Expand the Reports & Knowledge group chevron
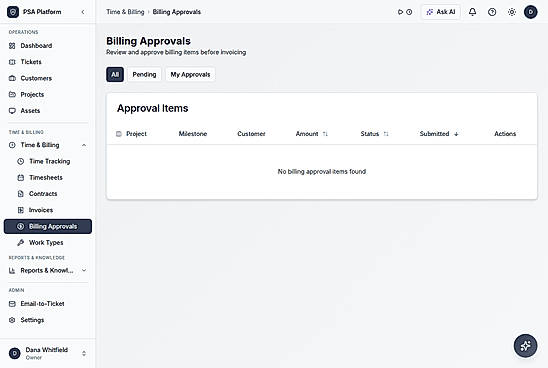The width and height of the screenshot is (548, 368). [x=84, y=270]
